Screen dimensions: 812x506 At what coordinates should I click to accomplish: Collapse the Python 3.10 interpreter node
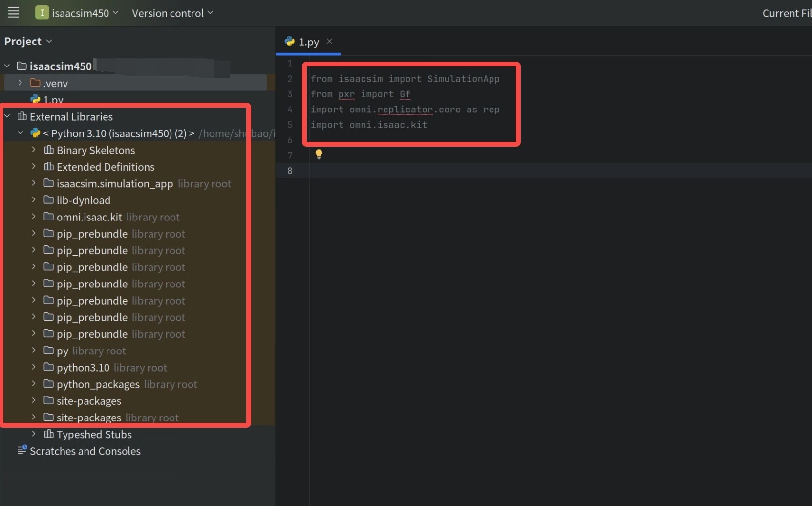pyautogui.click(x=21, y=133)
